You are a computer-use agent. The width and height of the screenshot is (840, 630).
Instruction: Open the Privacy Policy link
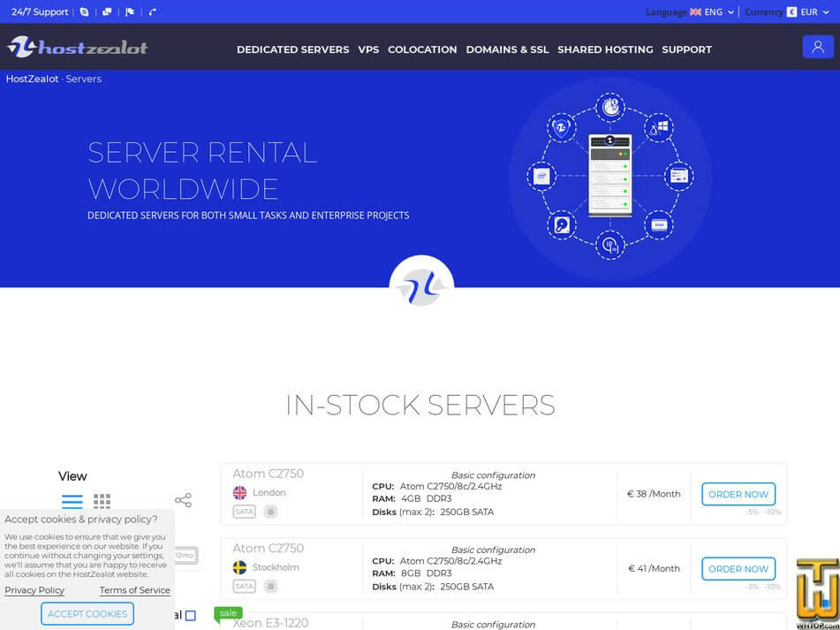34,590
